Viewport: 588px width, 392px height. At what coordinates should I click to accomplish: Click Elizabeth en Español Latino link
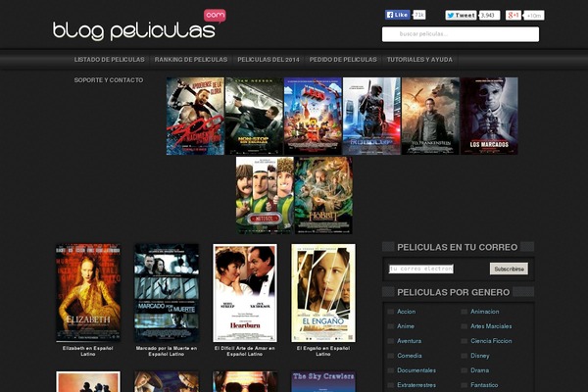coord(88,351)
